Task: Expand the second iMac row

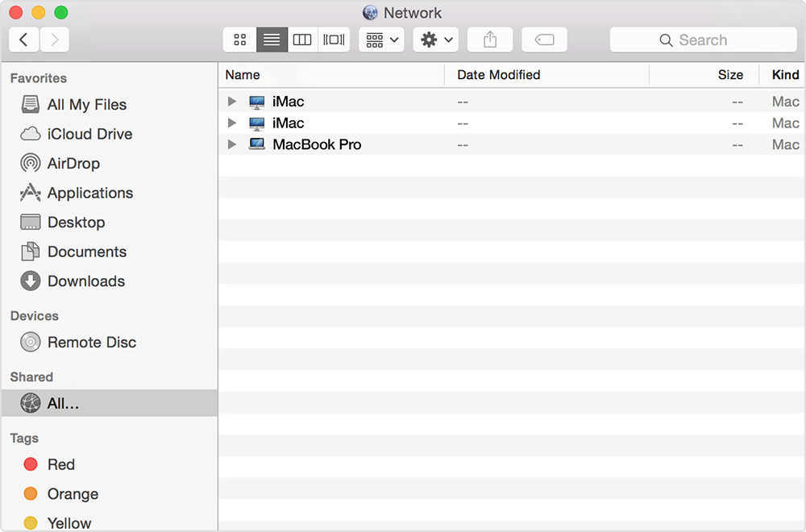Action: click(232, 123)
